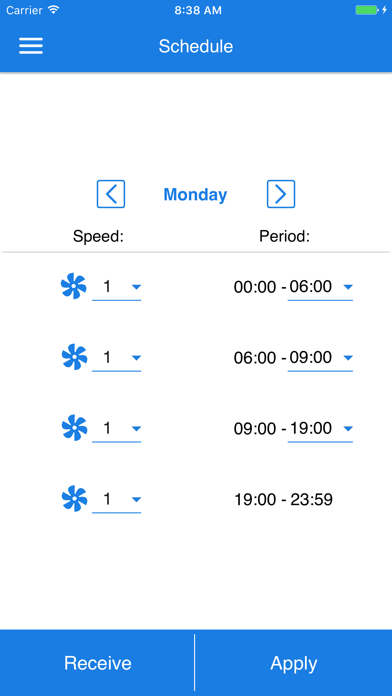Screen dimensions: 392x696
Task: Tap fan icon for 09:00 - 19:00 period
Action: pos(74,428)
